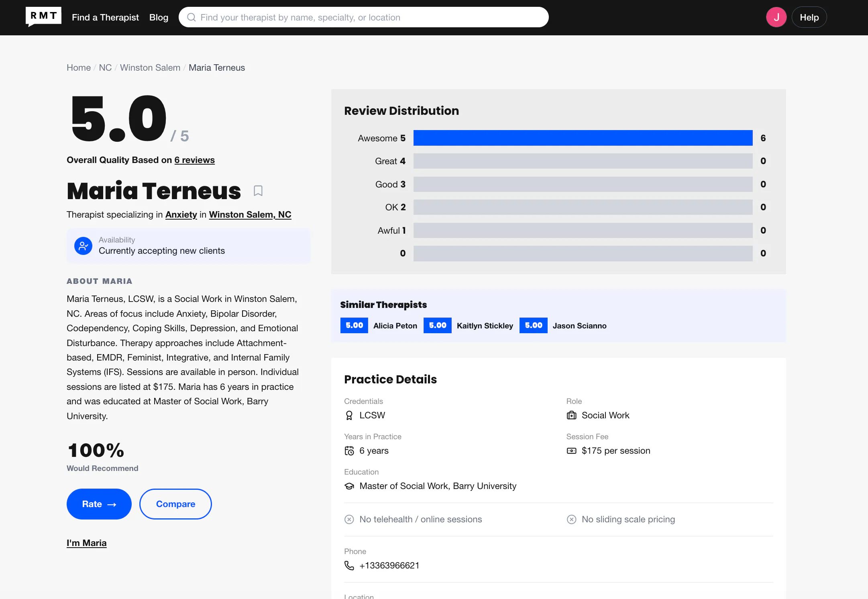Open the 6 reviews link
Image resolution: width=868 pixels, height=599 pixels.
tap(195, 160)
